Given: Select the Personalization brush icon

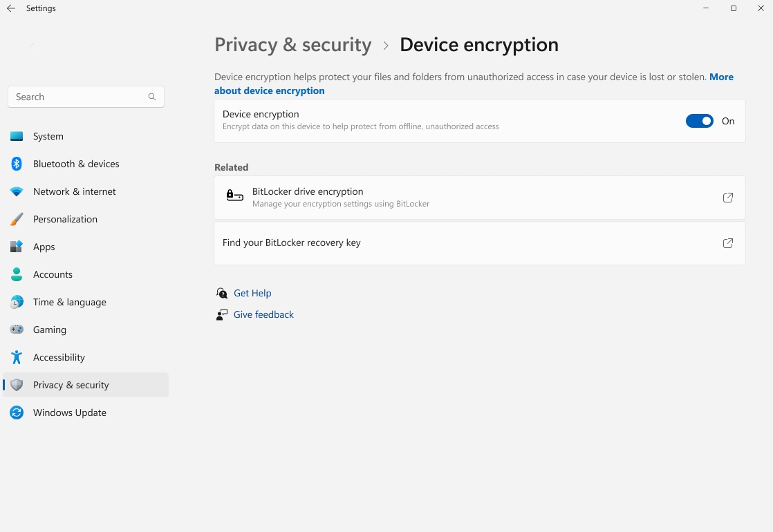Looking at the screenshot, I should 16,219.
